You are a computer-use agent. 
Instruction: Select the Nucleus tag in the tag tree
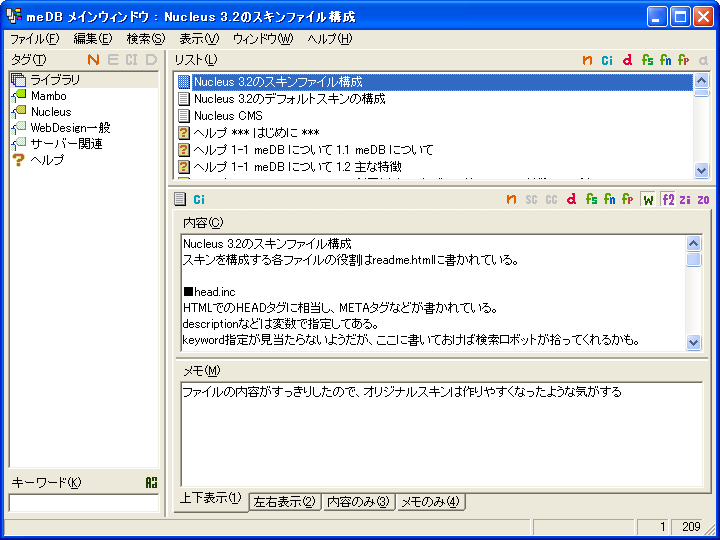click(x=50, y=112)
